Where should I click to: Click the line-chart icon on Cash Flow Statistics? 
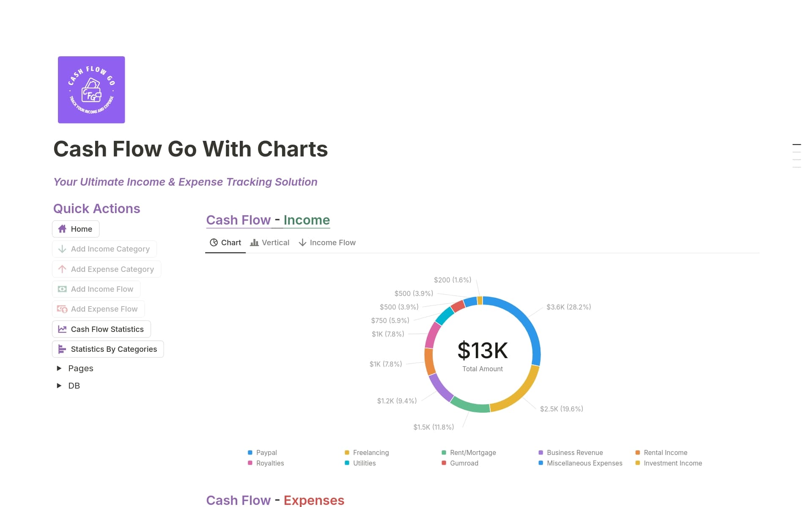[x=62, y=329]
